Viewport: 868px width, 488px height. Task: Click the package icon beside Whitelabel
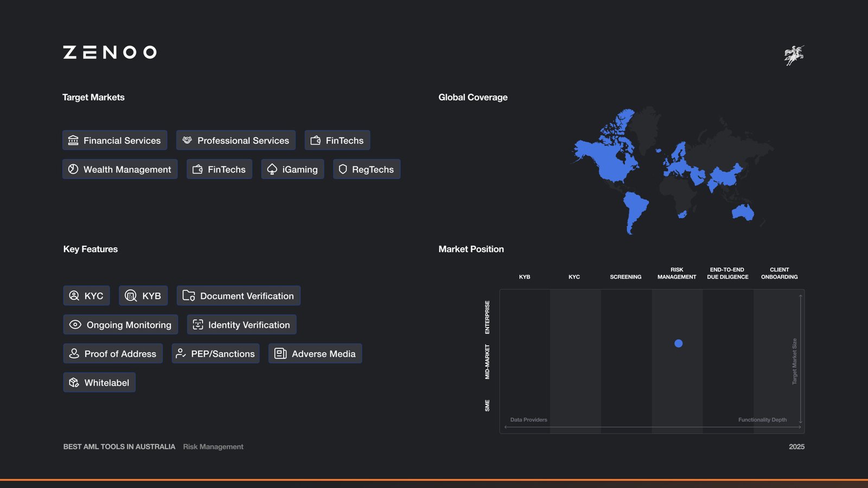(x=74, y=383)
